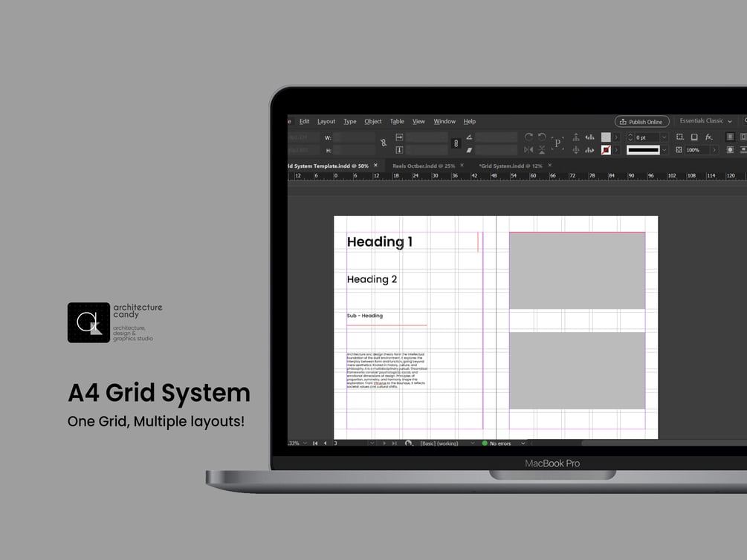This screenshot has height=560, width=747.
Task: Click the frame fitting selection icon
Action: [680, 137]
